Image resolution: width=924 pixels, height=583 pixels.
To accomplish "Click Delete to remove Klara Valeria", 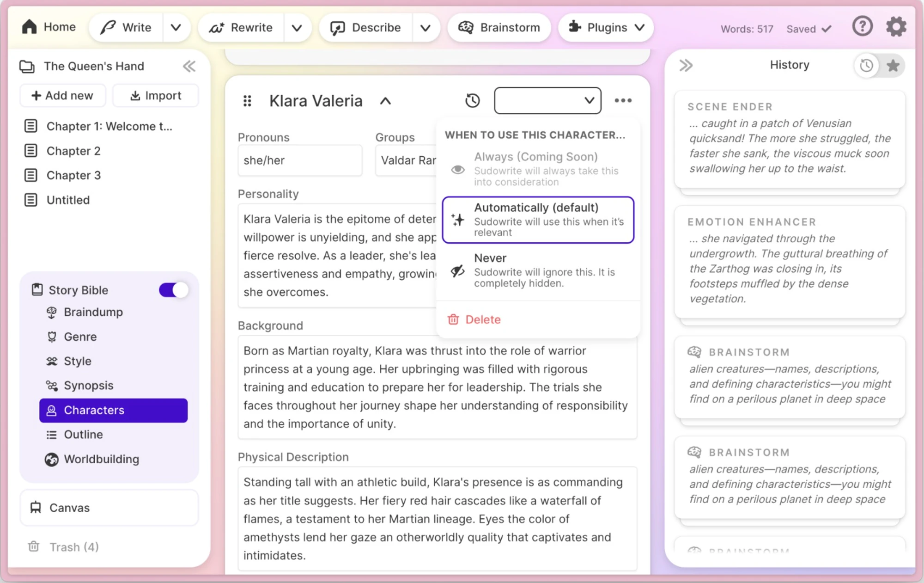I will pyautogui.click(x=482, y=319).
